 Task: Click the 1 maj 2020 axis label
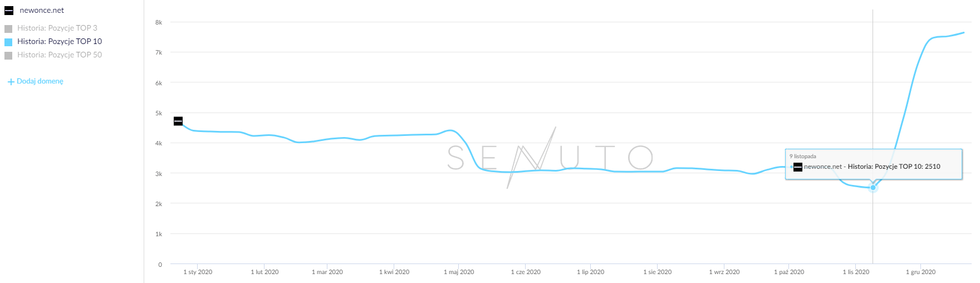click(x=459, y=272)
